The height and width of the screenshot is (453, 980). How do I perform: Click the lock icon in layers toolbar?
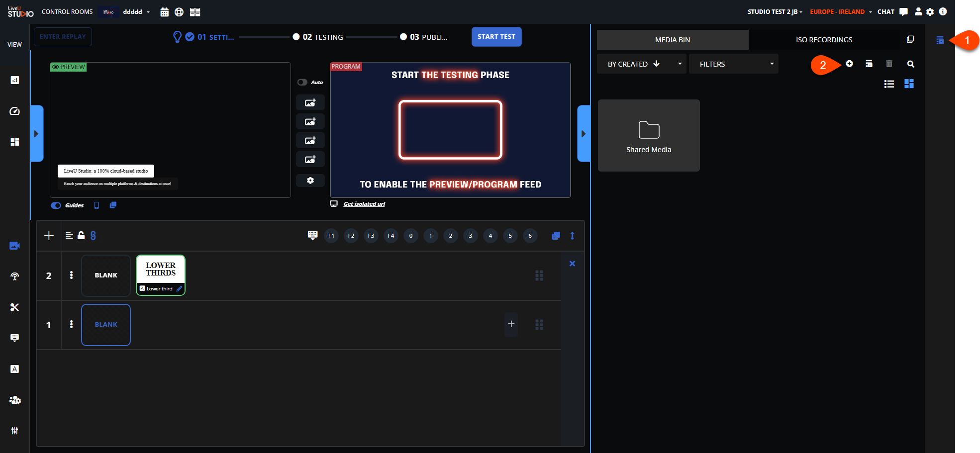(x=81, y=235)
